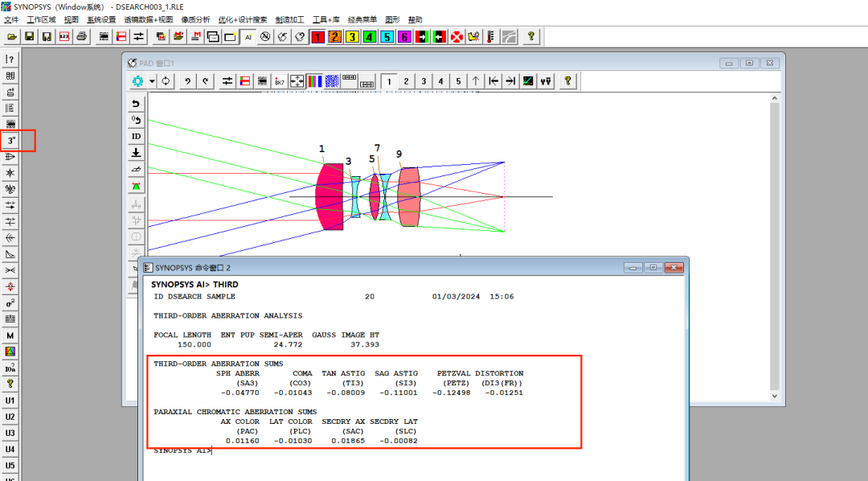Click the four-arrows fit view icon in PAD toolbar

click(x=297, y=81)
